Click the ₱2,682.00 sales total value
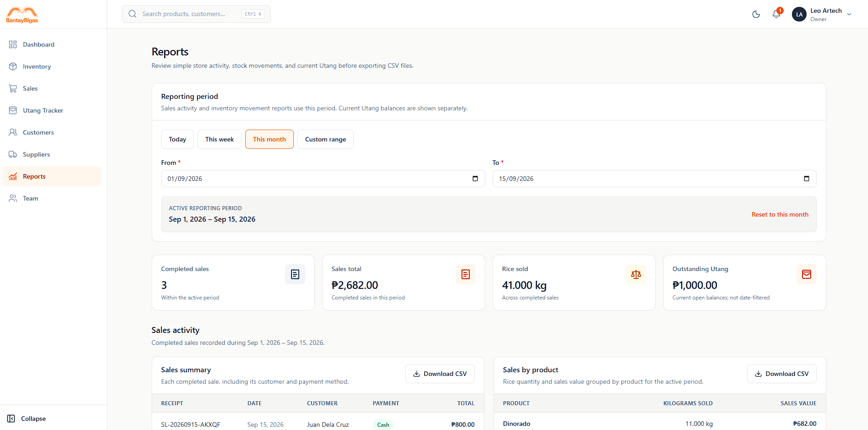Image resolution: width=868 pixels, height=430 pixels. coord(355,285)
